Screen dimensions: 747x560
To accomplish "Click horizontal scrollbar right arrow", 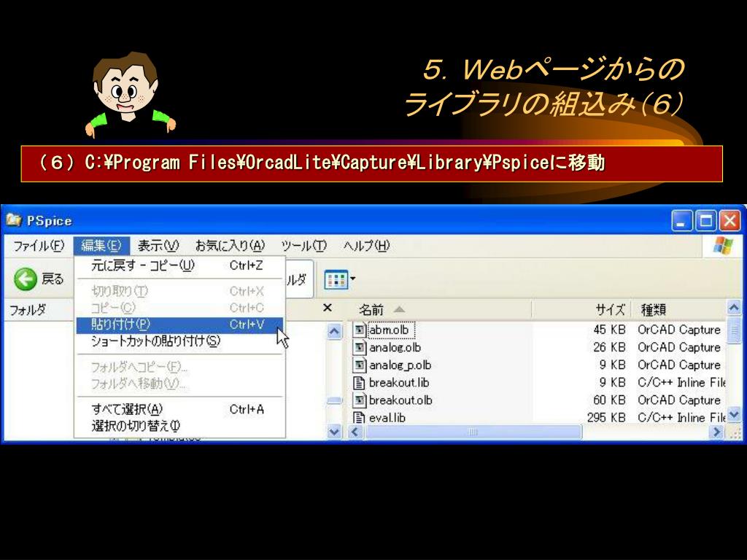I will tap(717, 432).
